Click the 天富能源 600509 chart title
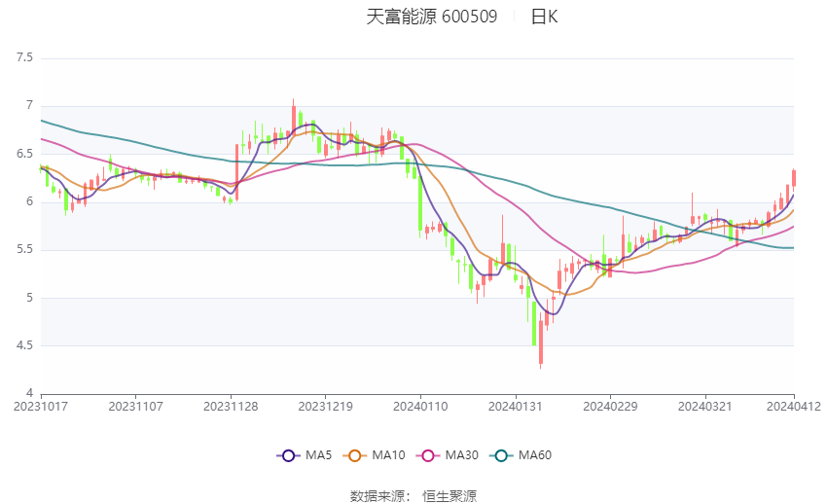Viewport: 827px width, 504px height. click(431, 17)
